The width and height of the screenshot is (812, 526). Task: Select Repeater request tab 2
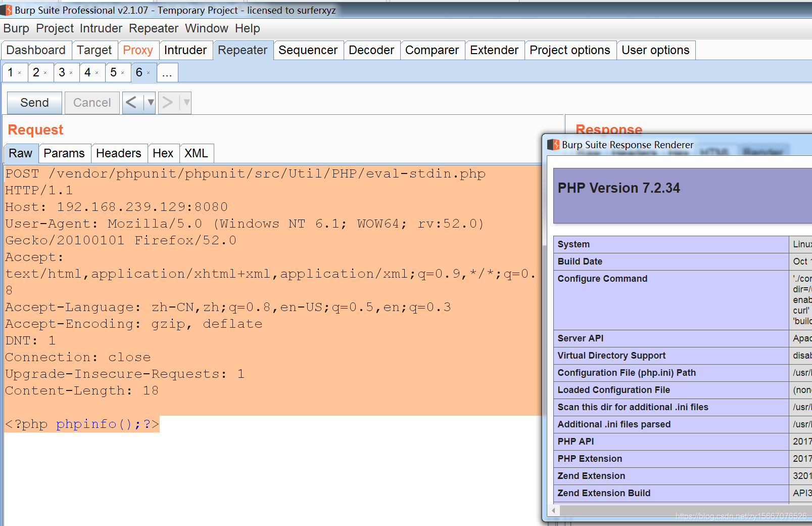36,72
